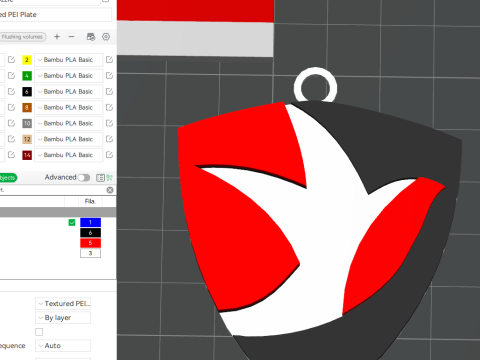Open filament 14 Bambu PLA Basic dropdown

point(69,155)
